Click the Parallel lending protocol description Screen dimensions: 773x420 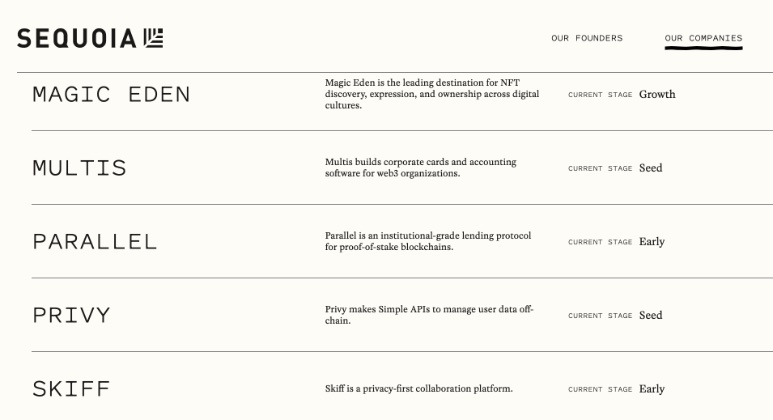428,241
